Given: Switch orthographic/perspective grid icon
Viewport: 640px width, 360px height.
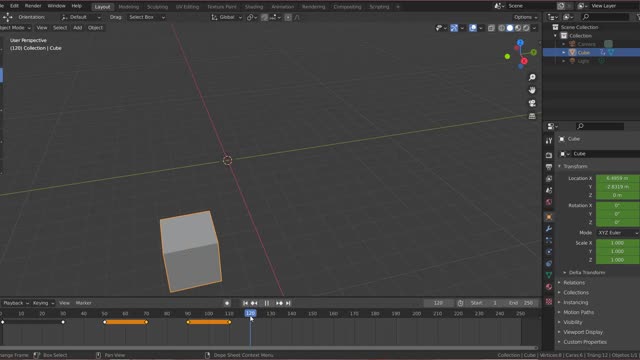Looking at the screenshot, I should pyautogui.click(x=532, y=116).
